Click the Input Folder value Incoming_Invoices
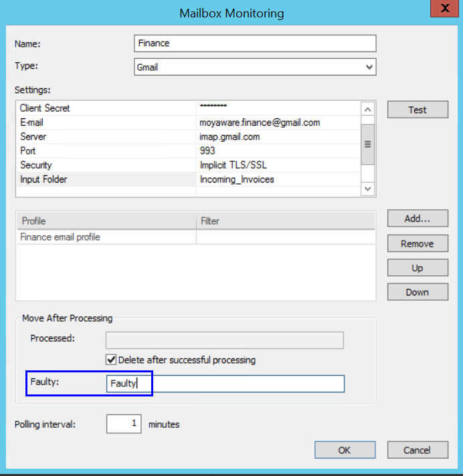The height and width of the screenshot is (476, 463). (237, 179)
